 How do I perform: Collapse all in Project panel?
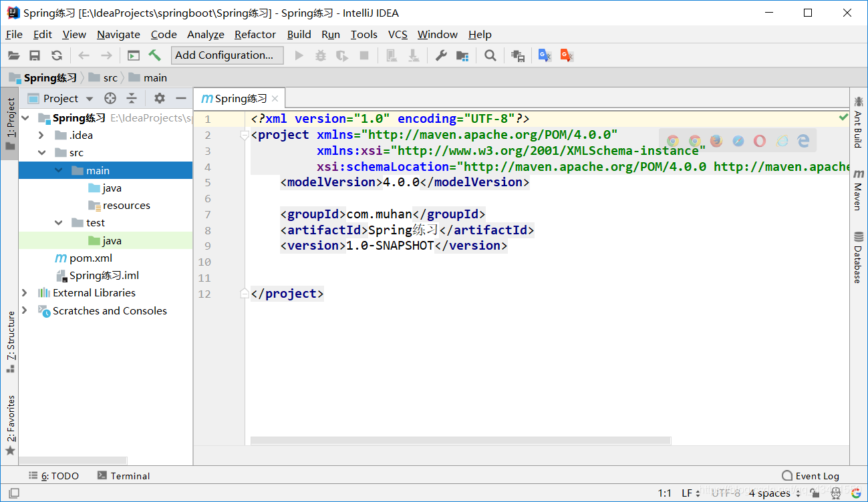click(132, 98)
